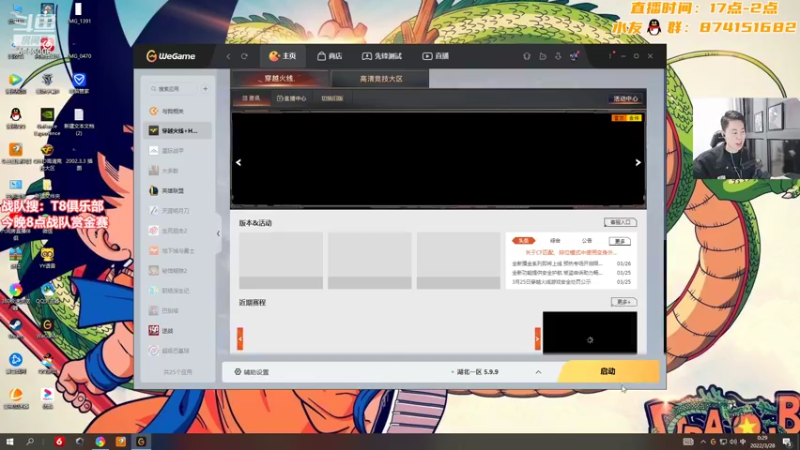Screen dimensions: 800x450
Task: Open first 版本&活动 placeholder card
Action: [281, 261]
